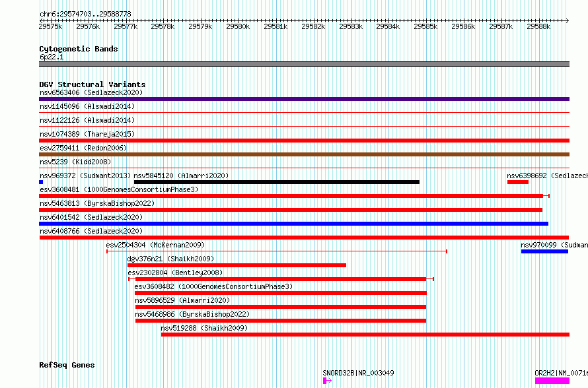Select the nsv1122126 (Alsmadi2014) label
This screenshot has height=388, width=588.
click(x=87, y=120)
